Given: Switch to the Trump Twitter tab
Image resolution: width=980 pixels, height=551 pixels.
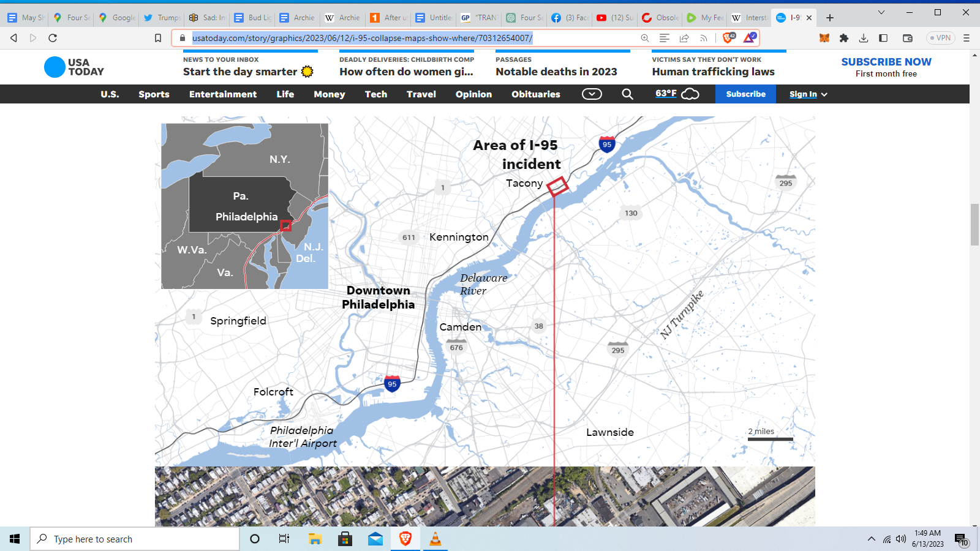Looking at the screenshot, I should 162,18.
